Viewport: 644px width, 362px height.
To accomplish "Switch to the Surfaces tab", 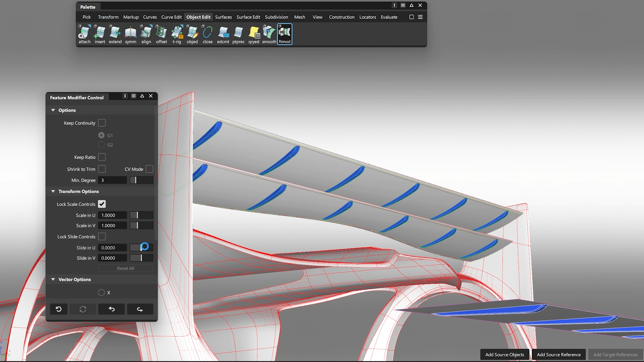I will coord(223,17).
